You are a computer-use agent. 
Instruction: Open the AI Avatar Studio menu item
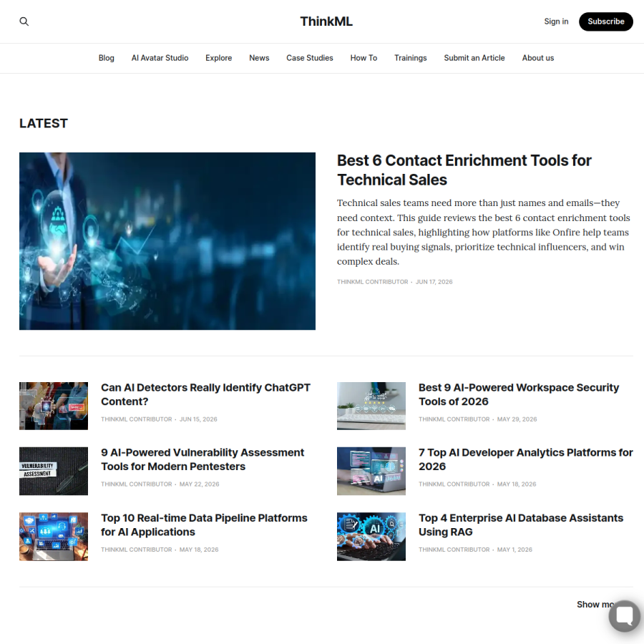160,58
